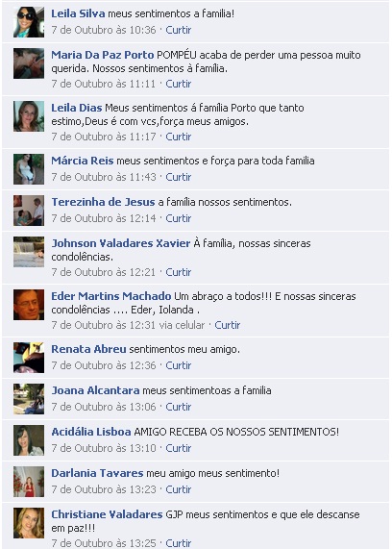Click Curtir under Márcia Reis' comment

179,177
